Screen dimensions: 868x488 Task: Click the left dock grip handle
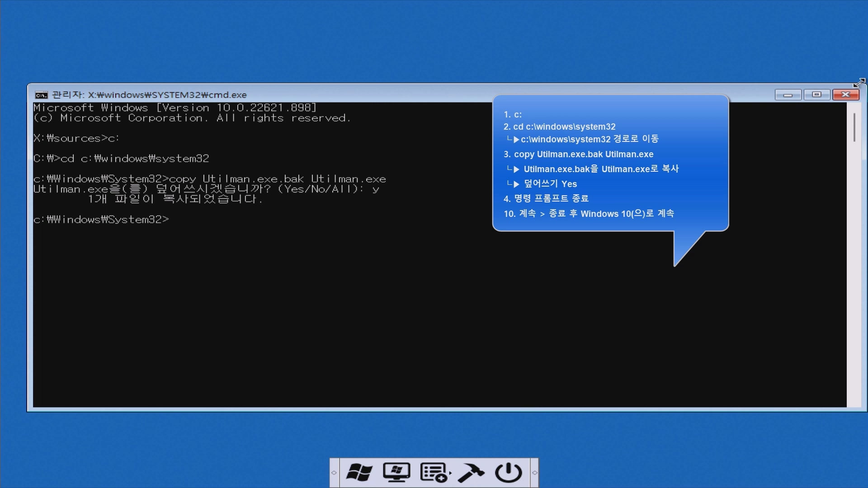click(x=334, y=473)
